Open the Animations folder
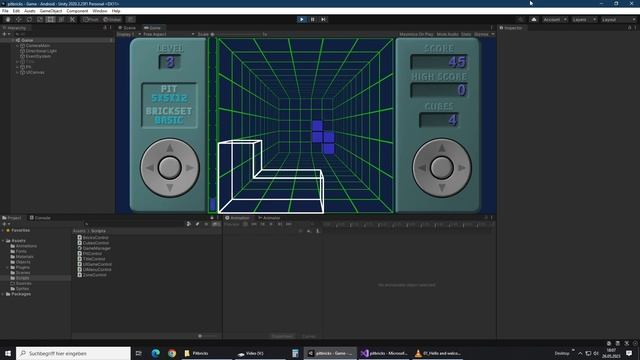This screenshot has height=360, width=640. click(x=24, y=246)
